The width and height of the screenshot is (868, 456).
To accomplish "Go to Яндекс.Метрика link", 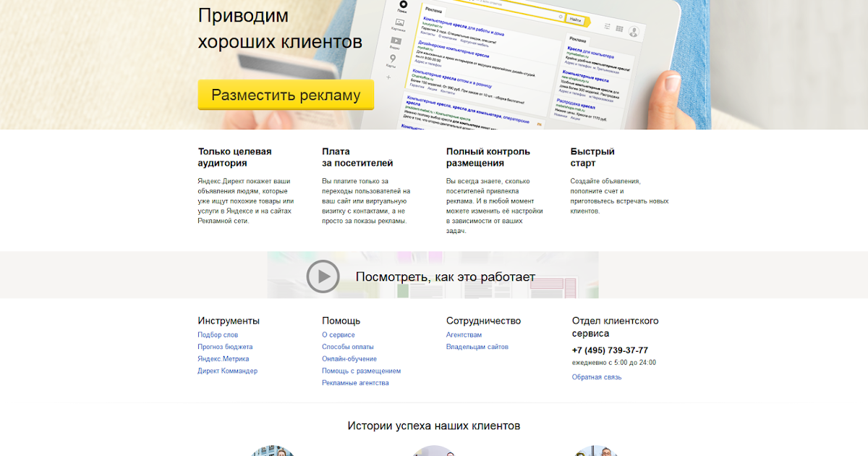I will 224,359.
